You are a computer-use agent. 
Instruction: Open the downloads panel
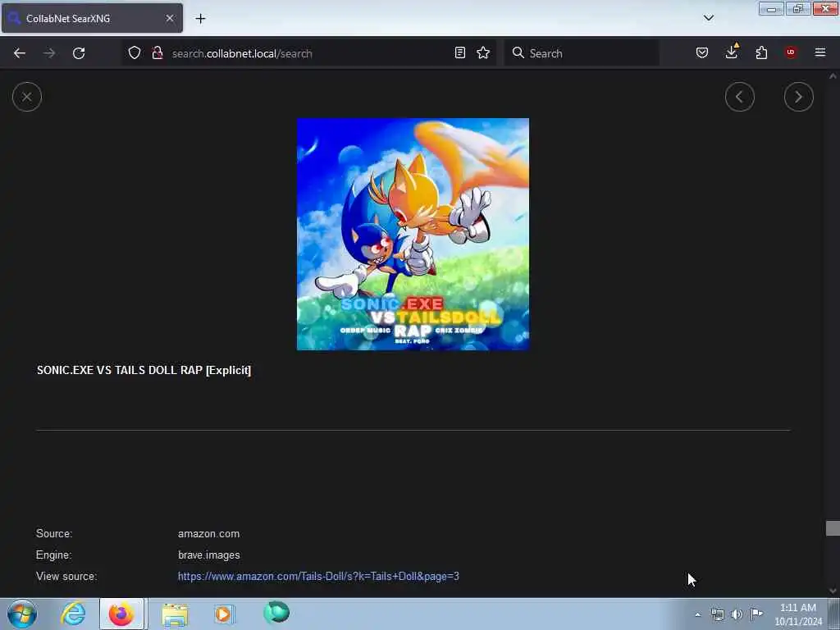pyautogui.click(x=732, y=52)
